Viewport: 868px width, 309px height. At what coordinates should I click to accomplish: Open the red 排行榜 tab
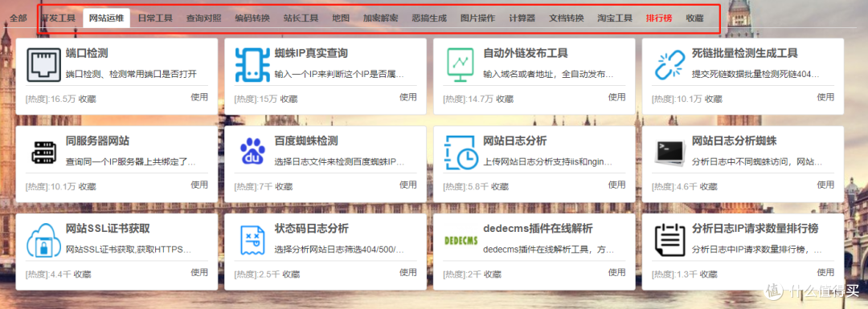click(659, 18)
